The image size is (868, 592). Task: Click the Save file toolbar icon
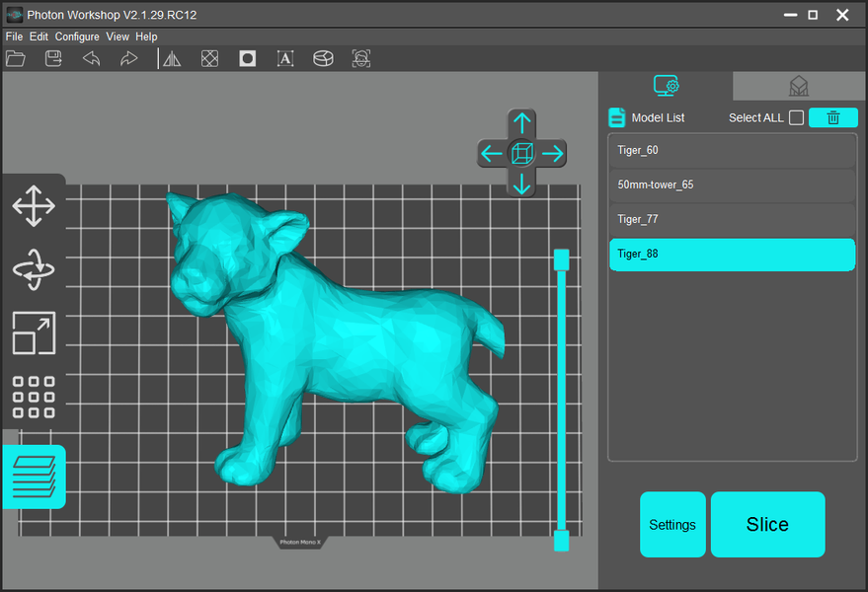tap(54, 58)
